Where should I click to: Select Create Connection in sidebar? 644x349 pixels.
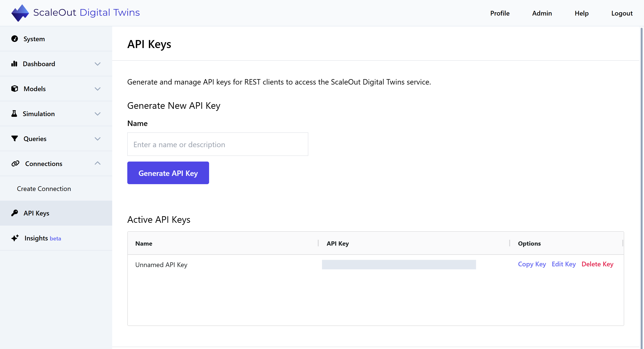click(x=44, y=189)
